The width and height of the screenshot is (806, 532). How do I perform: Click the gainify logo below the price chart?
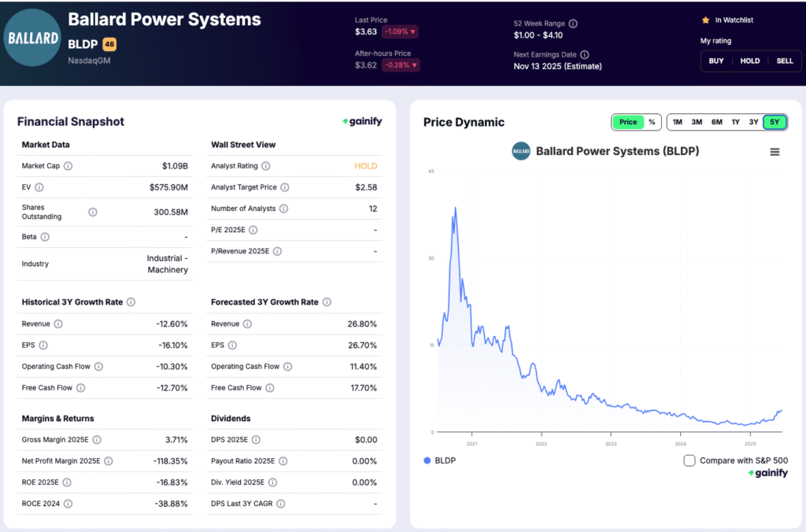[768, 473]
